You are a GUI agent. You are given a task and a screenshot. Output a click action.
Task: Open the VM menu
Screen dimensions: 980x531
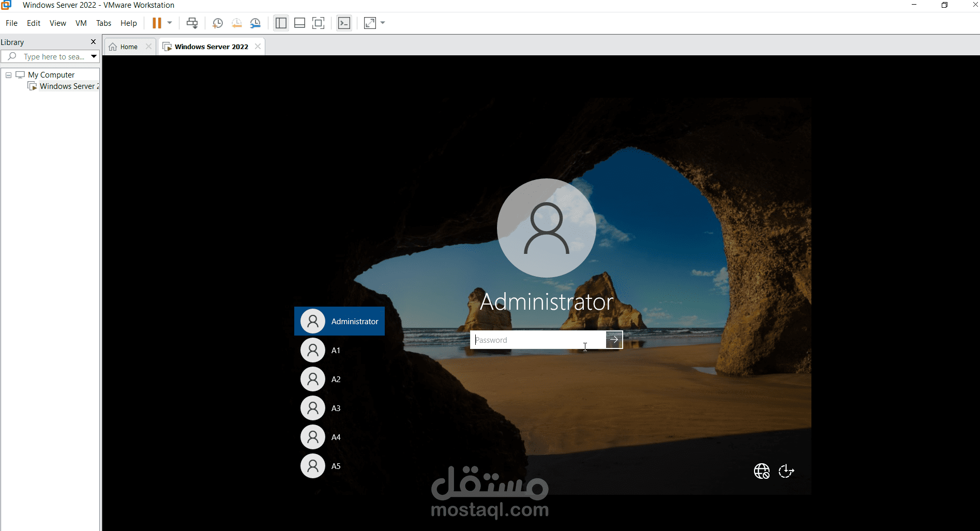click(x=81, y=23)
